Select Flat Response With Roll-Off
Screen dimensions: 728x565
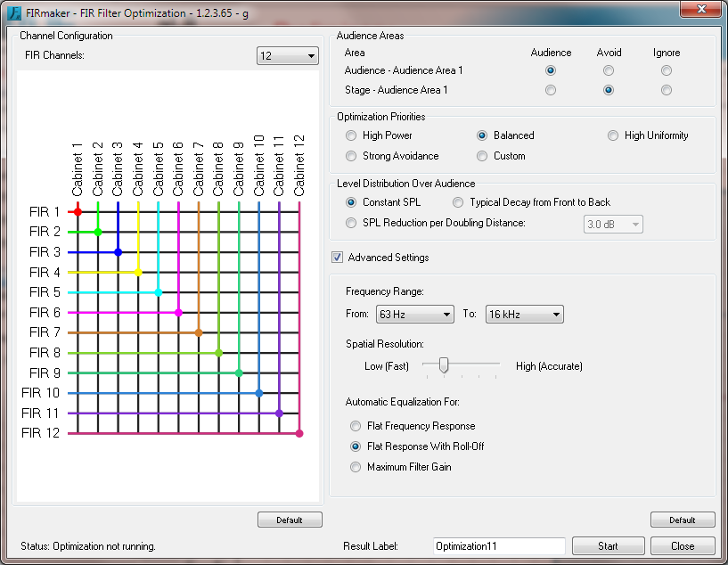point(356,446)
